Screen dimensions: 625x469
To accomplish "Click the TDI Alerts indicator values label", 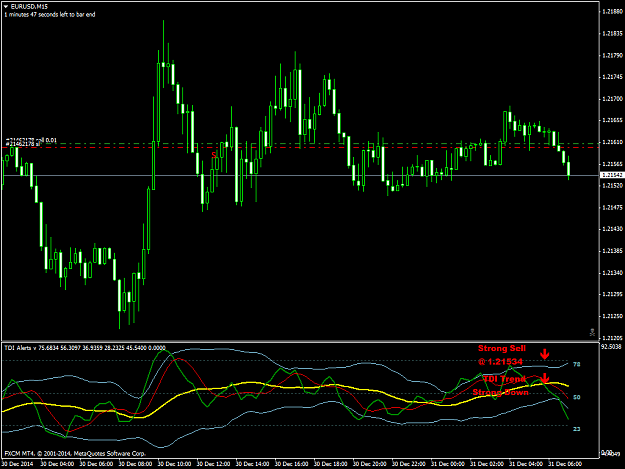I will 85,348.
